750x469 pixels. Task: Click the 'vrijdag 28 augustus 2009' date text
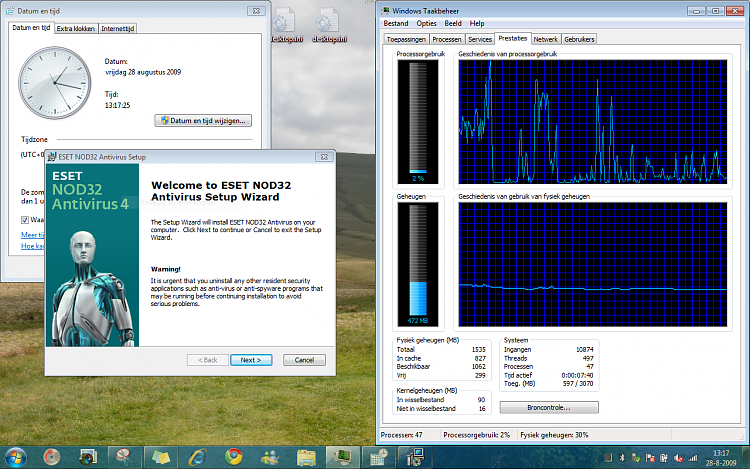[143, 72]
